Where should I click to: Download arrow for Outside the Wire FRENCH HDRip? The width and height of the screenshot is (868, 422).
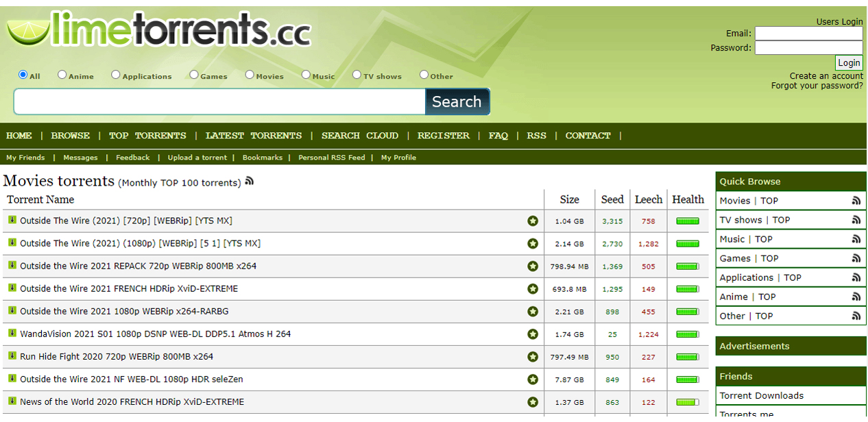[12, 288]
